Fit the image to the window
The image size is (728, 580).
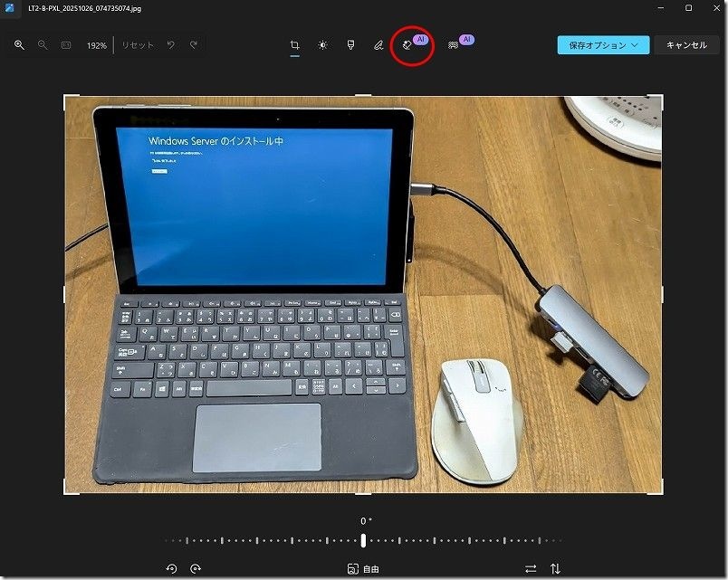point(64,43)
